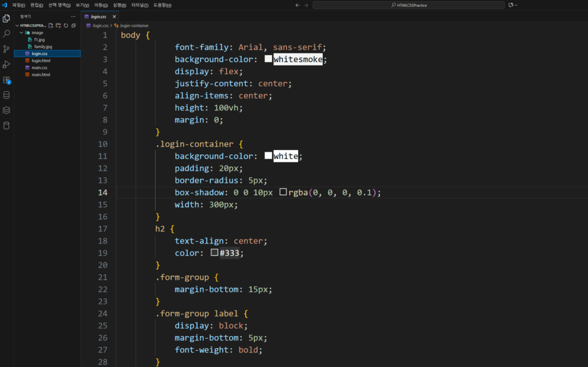Click the Go Back arrow in title bar
The height and width of the screenshot is (367, 588).
(297, 5)
